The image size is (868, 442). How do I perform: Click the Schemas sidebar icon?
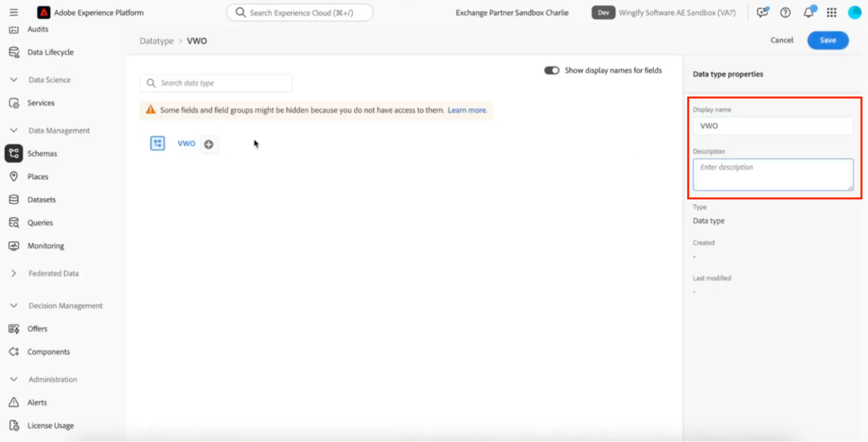point(14,153)
